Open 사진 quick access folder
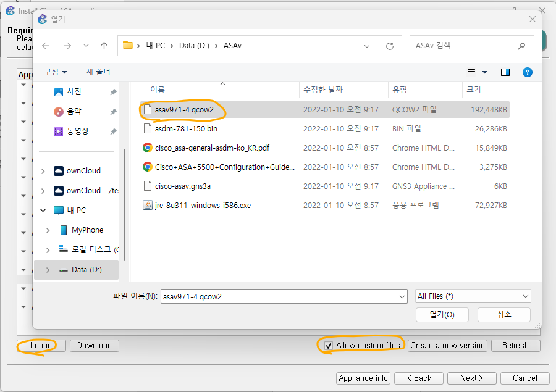556x392 pixels. [74, 92]
